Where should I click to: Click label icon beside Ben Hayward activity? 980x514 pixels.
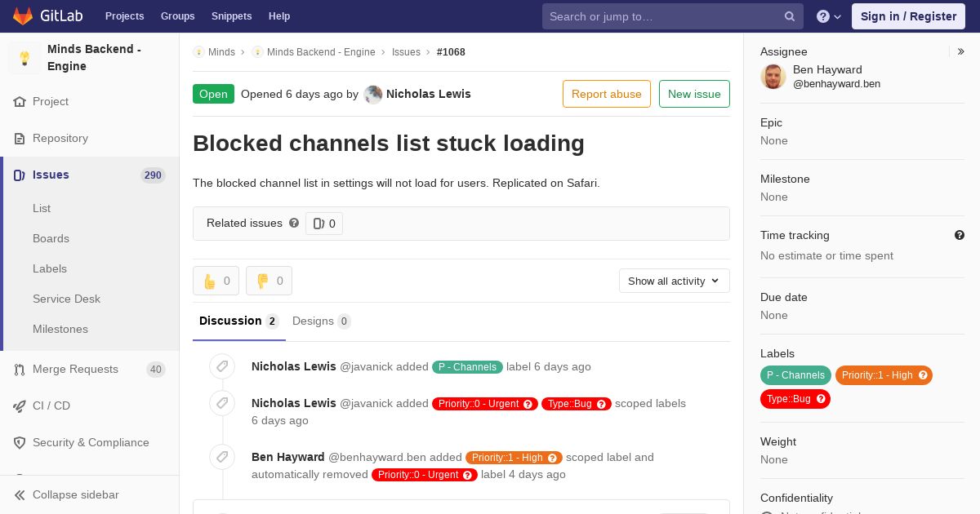click(x=222, y=457)
